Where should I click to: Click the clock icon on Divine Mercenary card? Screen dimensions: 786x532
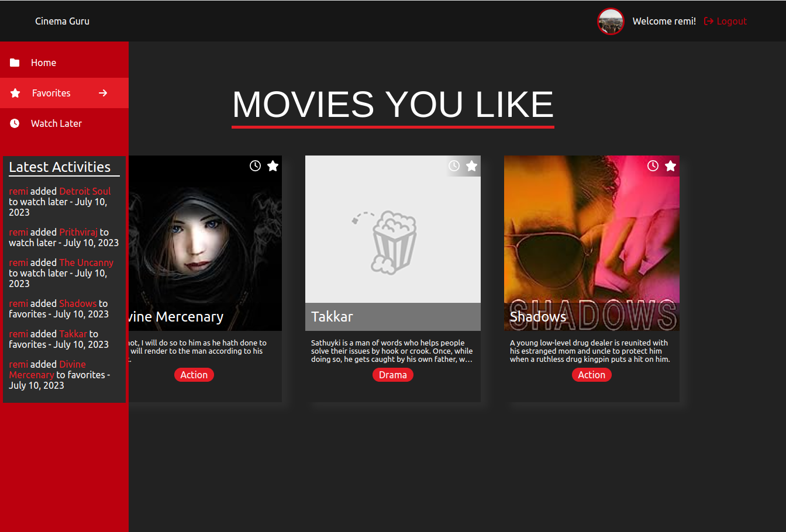(255, 166)
